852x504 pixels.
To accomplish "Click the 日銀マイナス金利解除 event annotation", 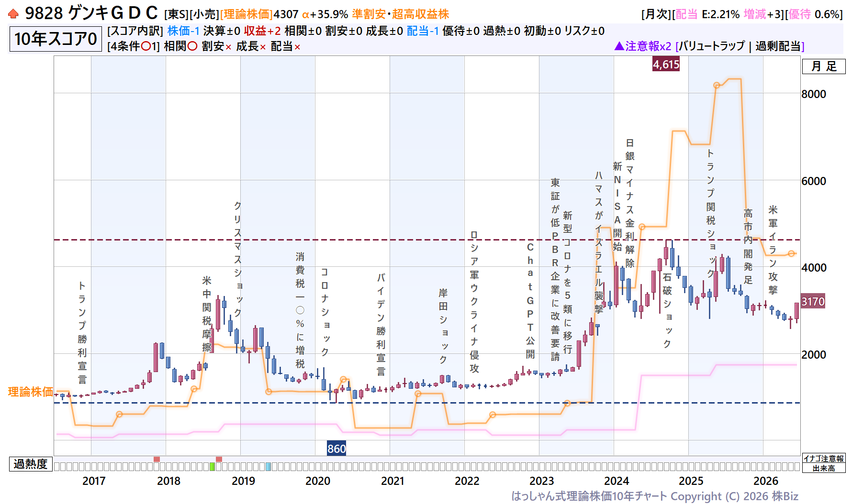I will [x=630, y=203].
